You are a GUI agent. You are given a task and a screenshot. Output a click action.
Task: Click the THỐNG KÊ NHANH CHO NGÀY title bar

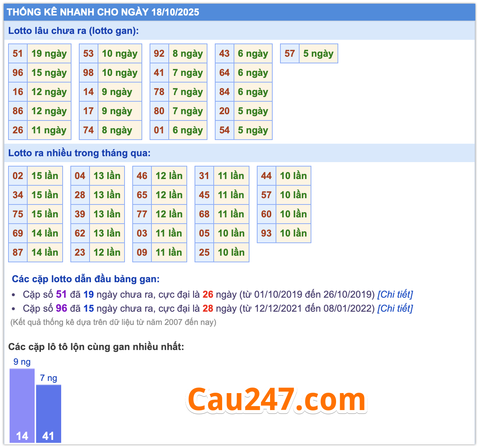click(103, 12)
